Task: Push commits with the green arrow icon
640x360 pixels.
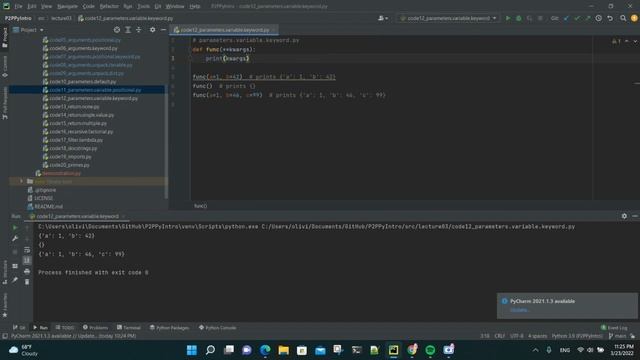Action: coord(588,18)
